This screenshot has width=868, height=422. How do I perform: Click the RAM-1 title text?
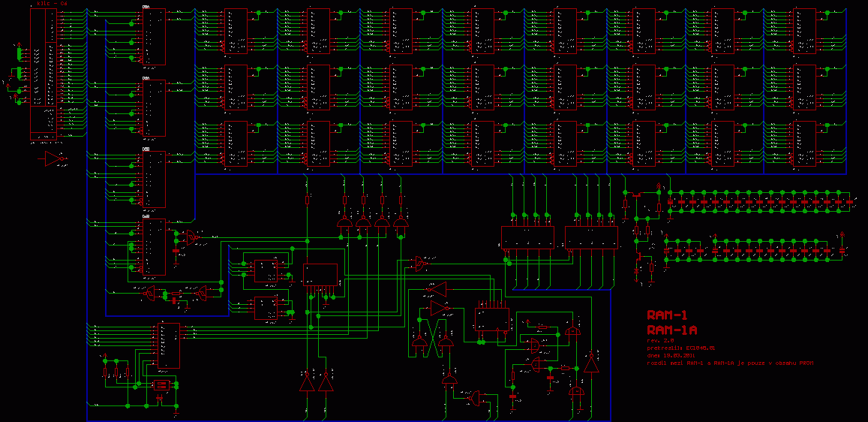667,315
